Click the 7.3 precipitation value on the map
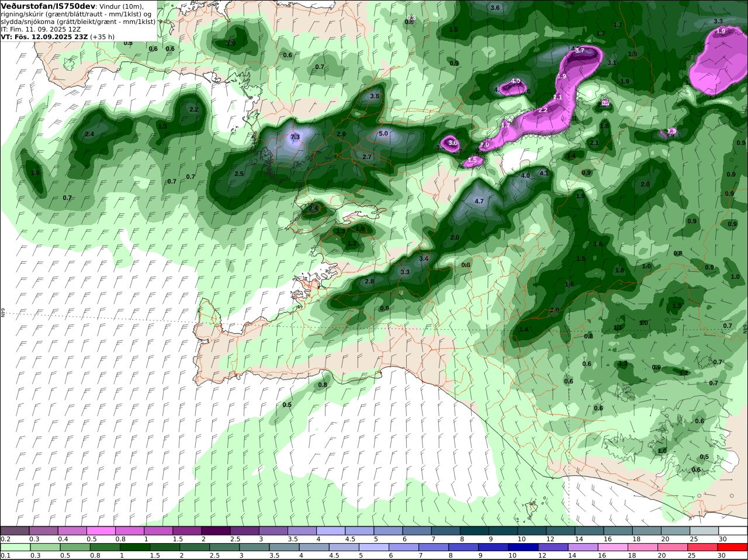The image size is (748, 560). (x=295, y=137)
